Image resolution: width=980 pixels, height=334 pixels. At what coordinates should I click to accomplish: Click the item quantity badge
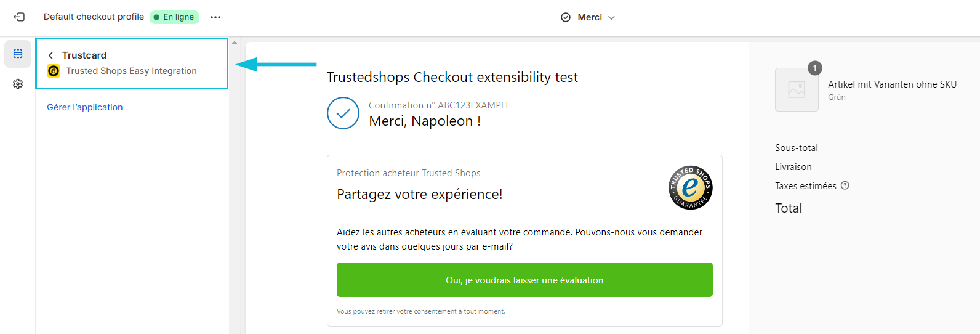[815, 68]
